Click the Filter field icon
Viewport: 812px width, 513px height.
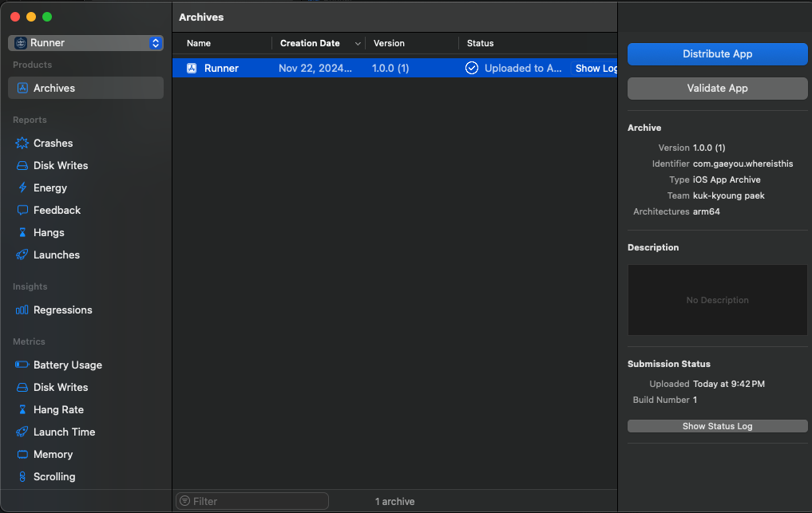coord(185,501)
